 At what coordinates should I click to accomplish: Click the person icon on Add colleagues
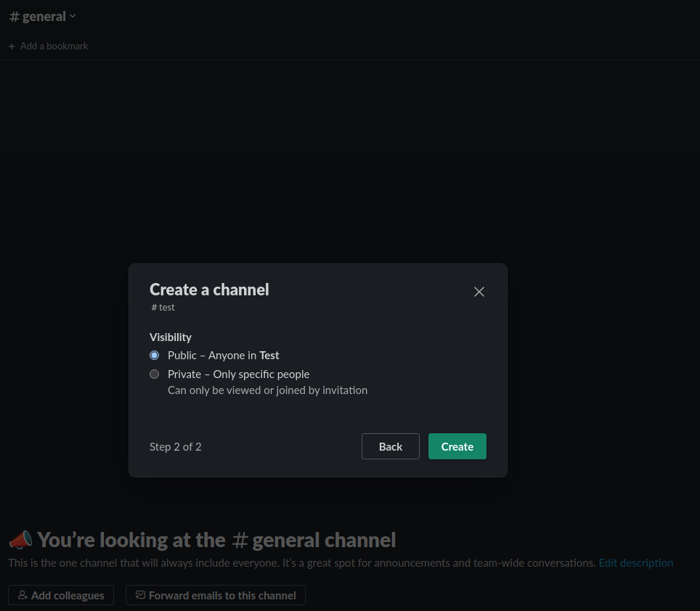[23, 595]
